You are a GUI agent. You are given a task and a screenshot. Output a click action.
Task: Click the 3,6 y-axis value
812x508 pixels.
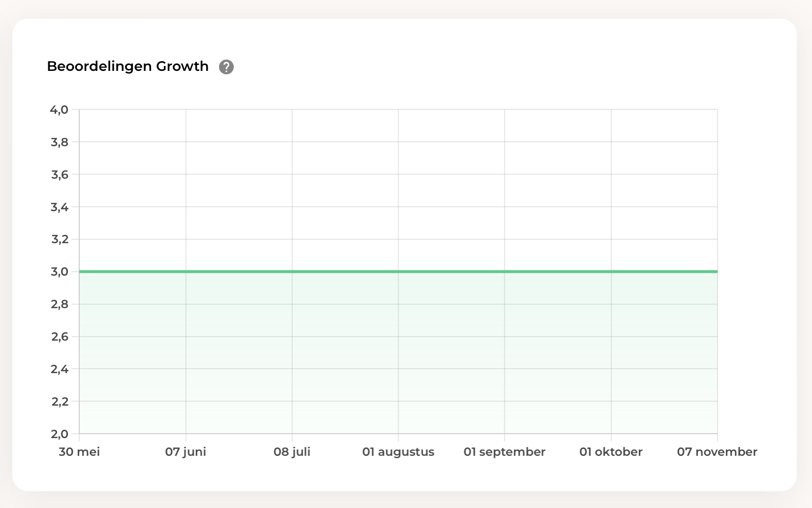pyautogui.click(x=60, y=175)
